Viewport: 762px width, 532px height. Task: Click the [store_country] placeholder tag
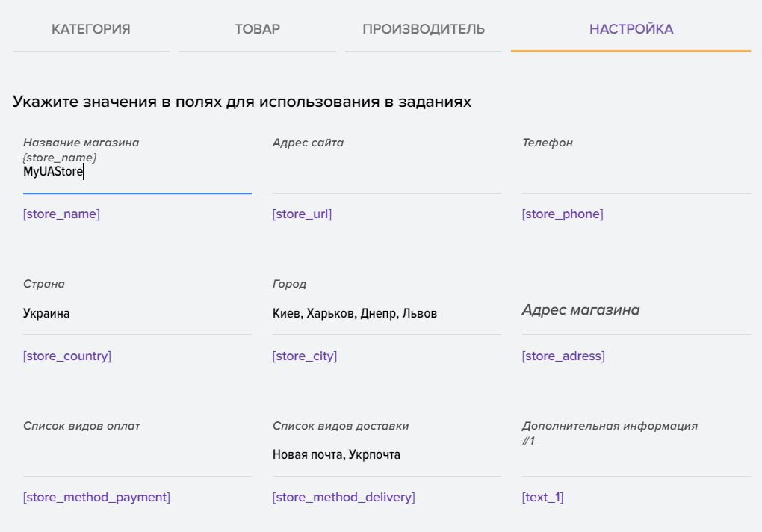(67, 356)
